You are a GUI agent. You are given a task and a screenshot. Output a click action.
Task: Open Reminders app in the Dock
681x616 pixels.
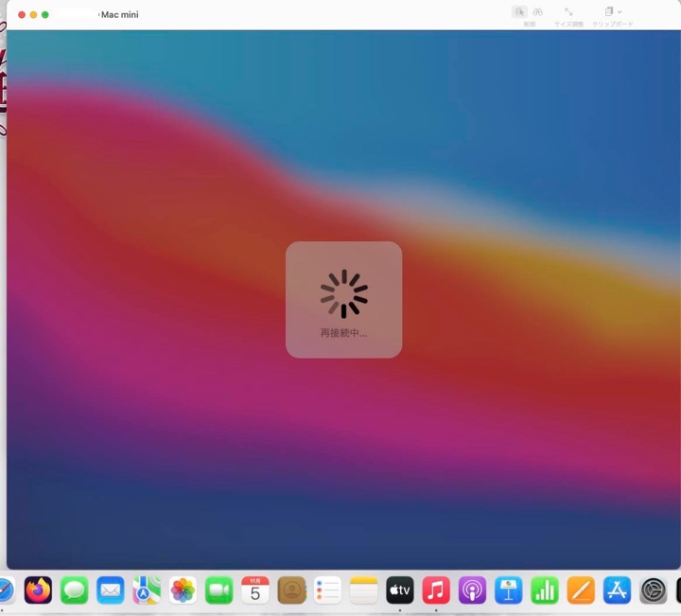point(327,590)
